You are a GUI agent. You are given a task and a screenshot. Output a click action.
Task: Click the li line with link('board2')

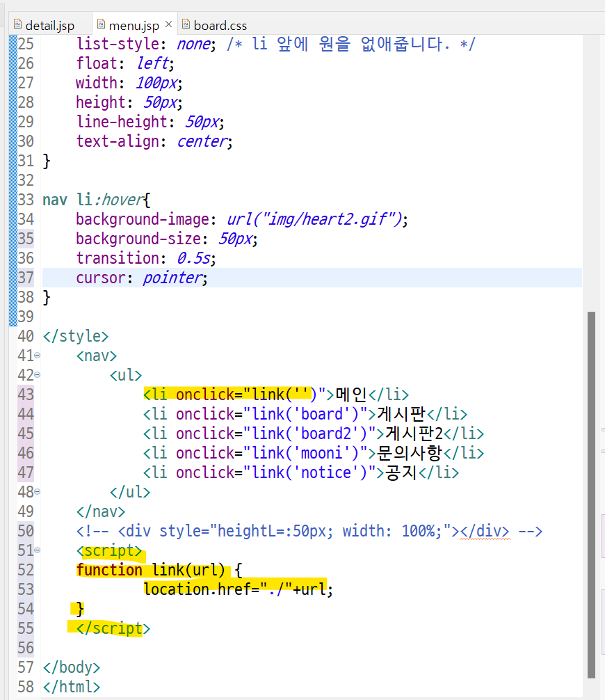314,433
